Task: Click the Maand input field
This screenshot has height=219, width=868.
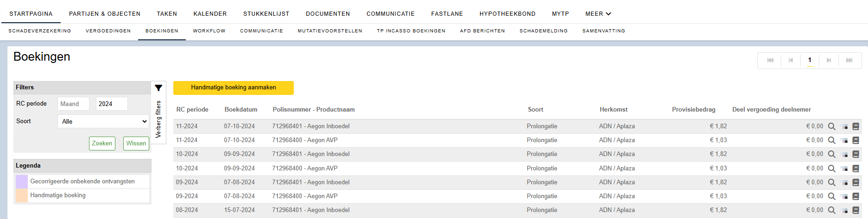Action: [74, 104]
